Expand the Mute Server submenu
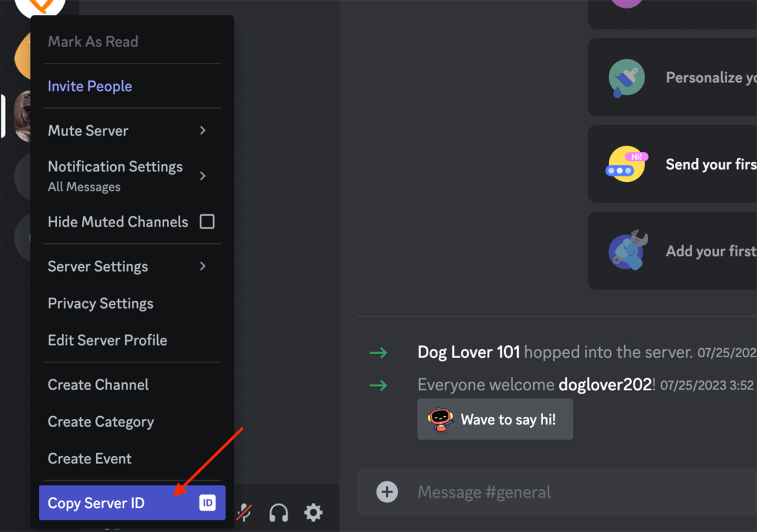This screenshot has width=757, height=532. (201, 130)
